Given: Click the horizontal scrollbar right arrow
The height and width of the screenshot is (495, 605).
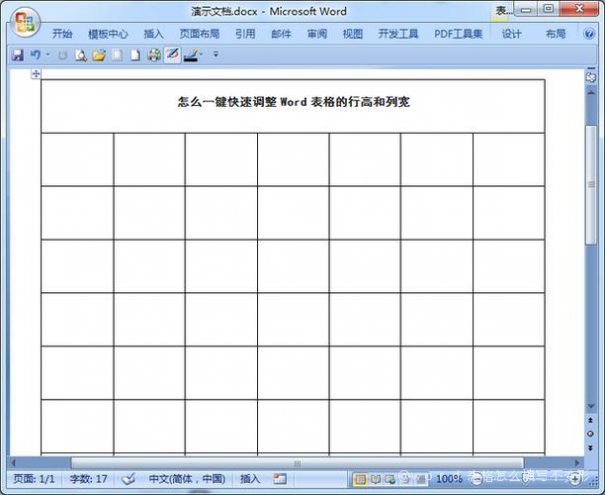Looking at the screenshot, I should [577, 462].
